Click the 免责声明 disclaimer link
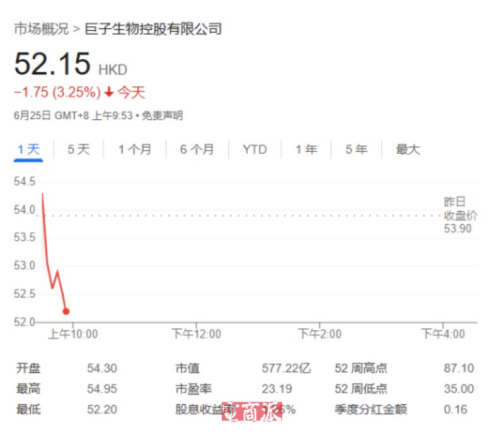504x435 pixels. pyautogui.click(x=163, y=115)
